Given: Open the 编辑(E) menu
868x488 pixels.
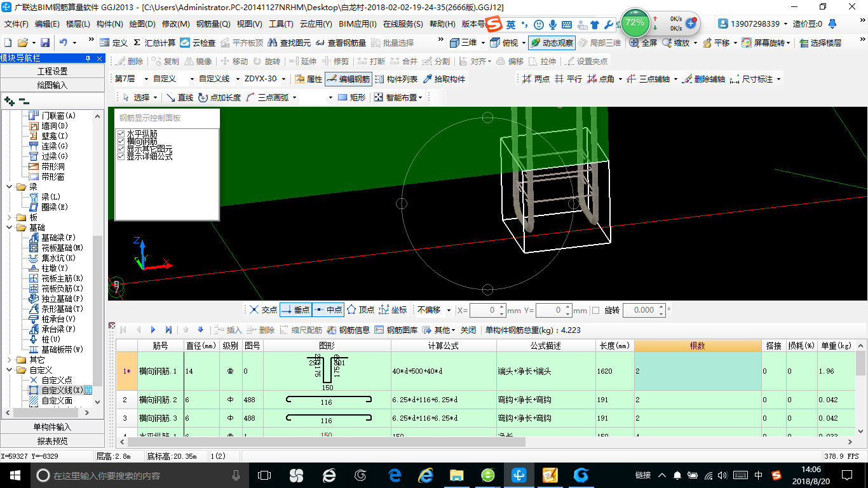Looking at the screenshot, I should (x=47, y=24).
